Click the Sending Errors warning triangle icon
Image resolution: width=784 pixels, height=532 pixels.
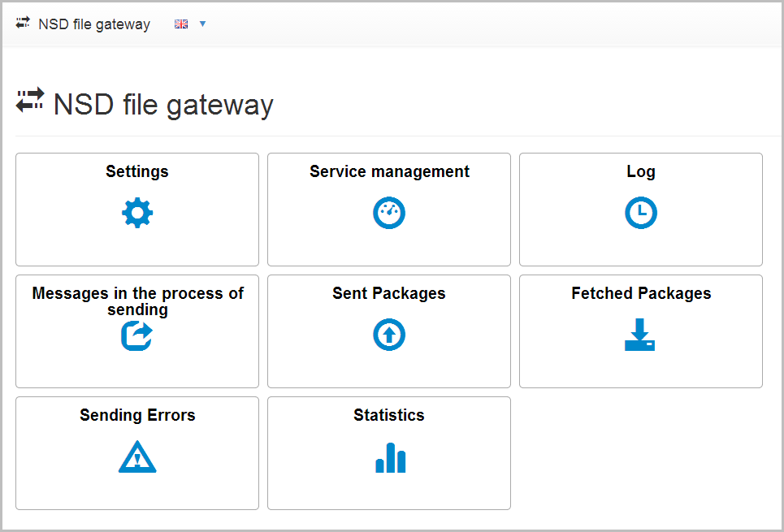pyautogui.click(x=137, y=458)
